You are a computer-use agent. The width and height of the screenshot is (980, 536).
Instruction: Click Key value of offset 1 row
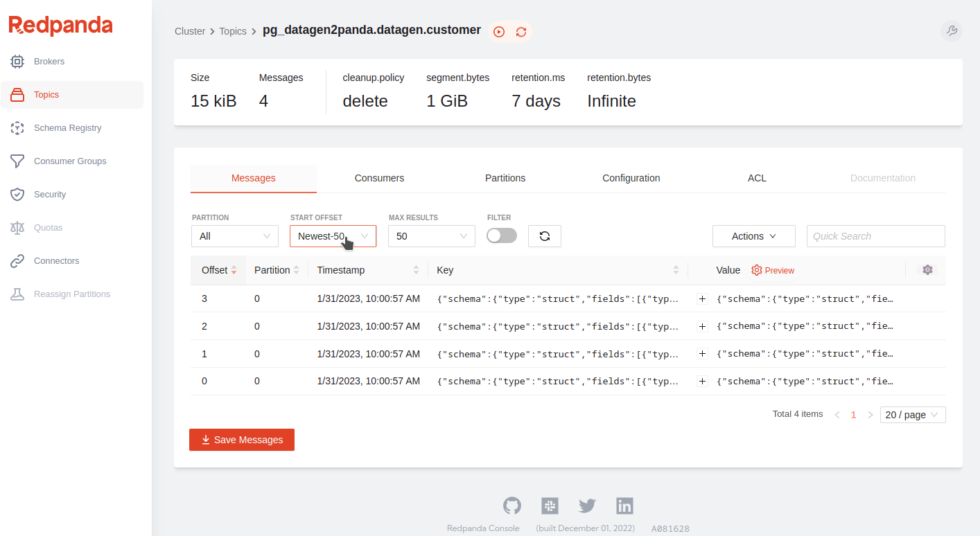(x=558, y=354)
